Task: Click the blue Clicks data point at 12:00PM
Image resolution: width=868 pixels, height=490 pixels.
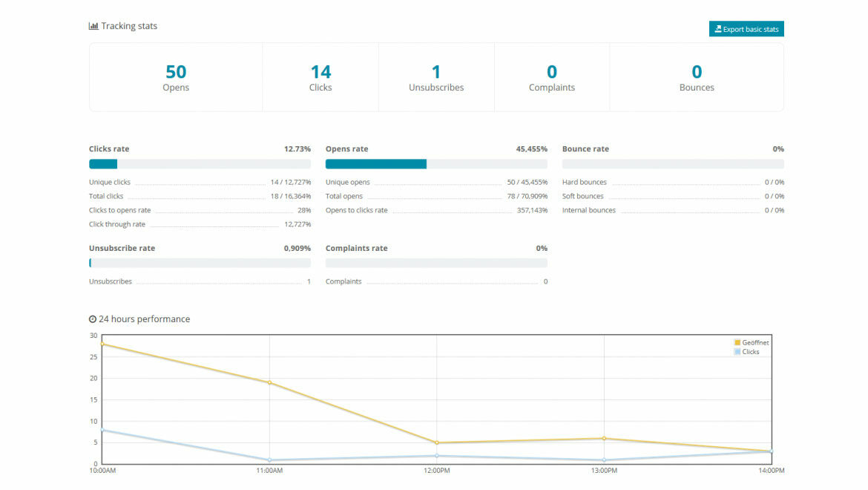Action: tap(437, 456)
